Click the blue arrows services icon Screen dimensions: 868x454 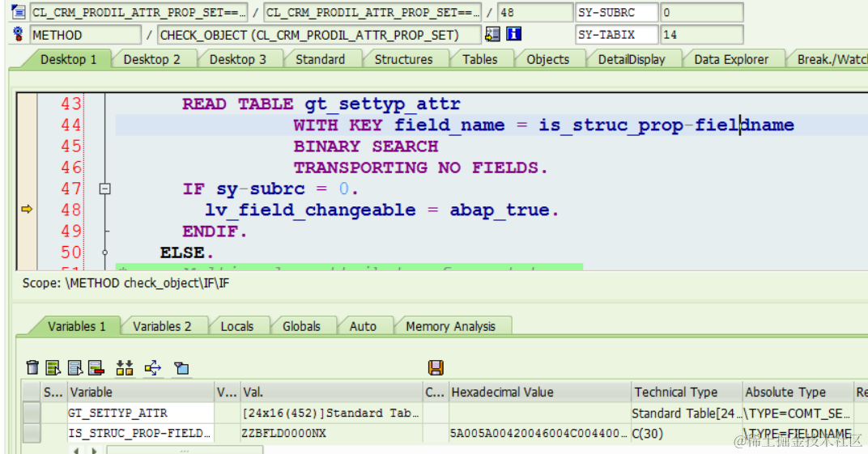click(153, 367)
